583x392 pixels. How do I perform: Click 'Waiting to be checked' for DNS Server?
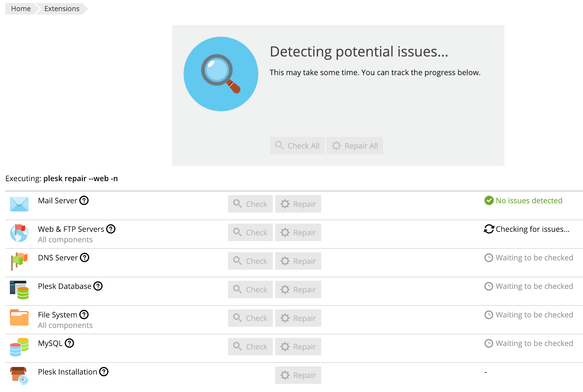(x=534, y=258)
